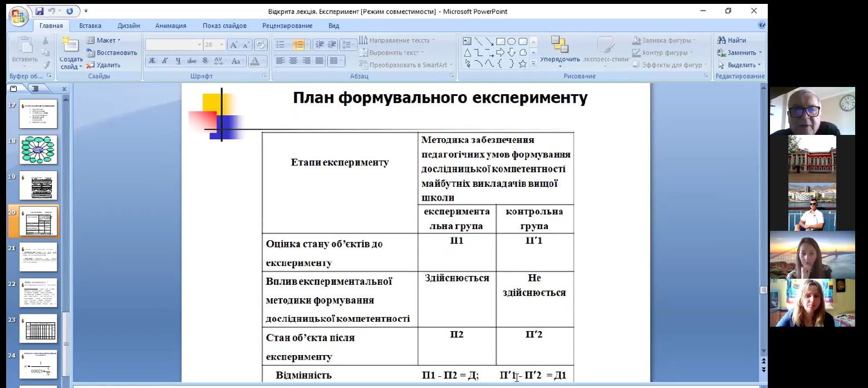
Task: Select slide 23 thumbnail in panel
Action: pyautogui.click(x=38, y=328)
